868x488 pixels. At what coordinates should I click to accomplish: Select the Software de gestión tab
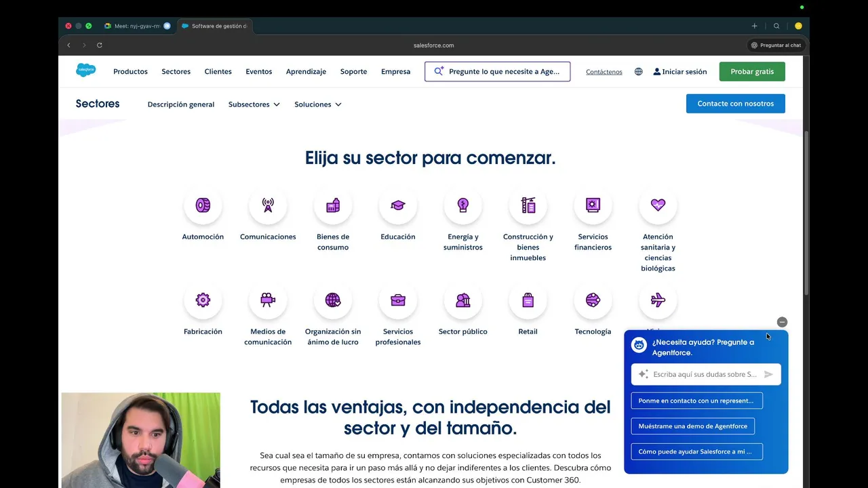click(215, 26)
